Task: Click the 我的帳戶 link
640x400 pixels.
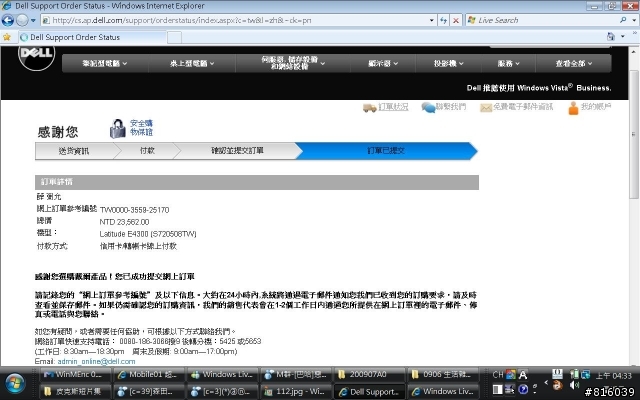Action: coord(596,107)
